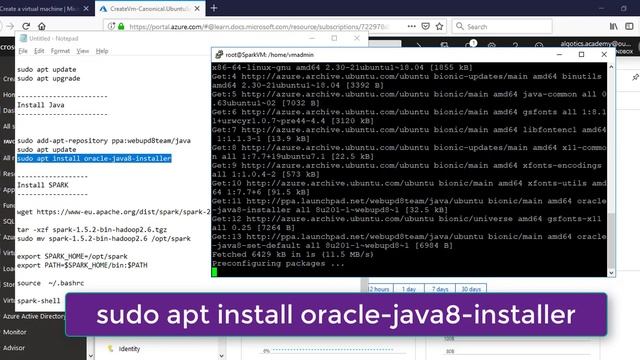Open the page actions three-dot menu
640x360 pixels.
pyautogui.click(x=411, y=27)
